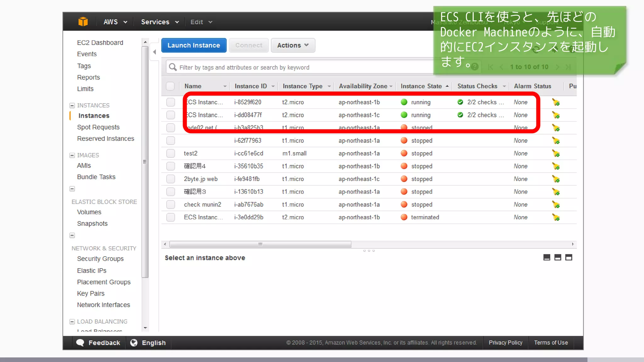Click the Feedback speech bubble icon
This screenshot has width=644, height=362.
80,343
